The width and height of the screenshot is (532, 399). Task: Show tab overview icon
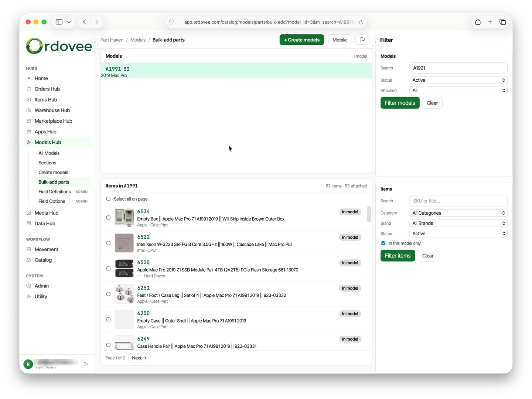click(x=502, y=22)
